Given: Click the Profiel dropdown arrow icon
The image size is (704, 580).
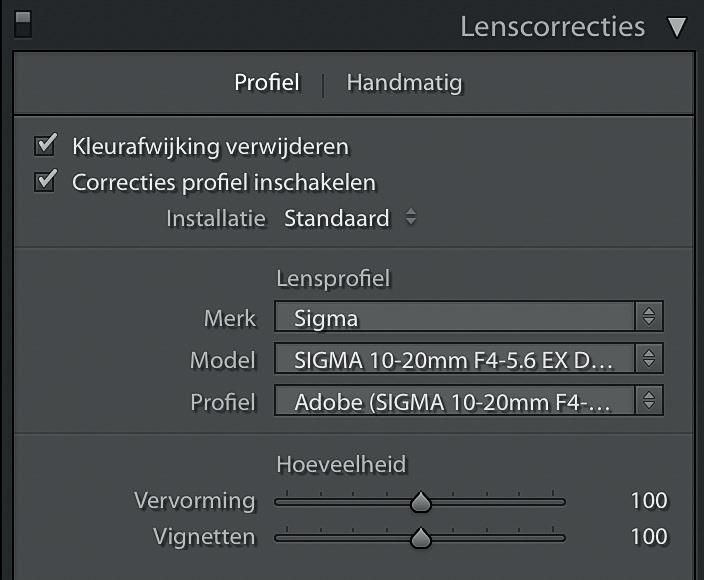Looking at the screenshot, I should (649, 402).
